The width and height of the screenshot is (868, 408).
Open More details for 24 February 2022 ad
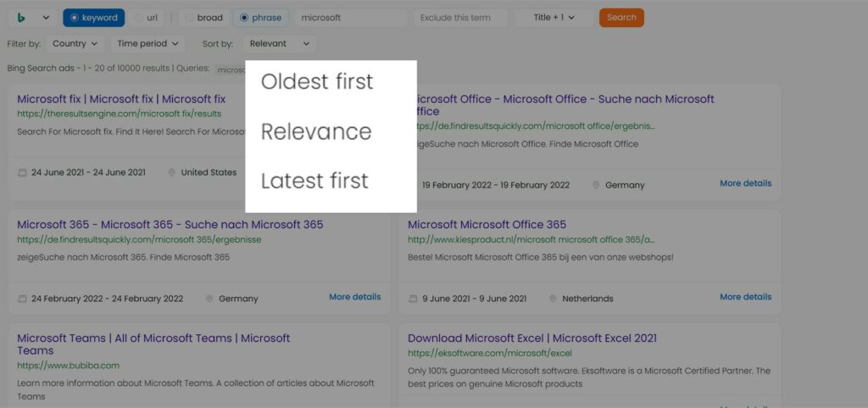(x=355, y=297)
